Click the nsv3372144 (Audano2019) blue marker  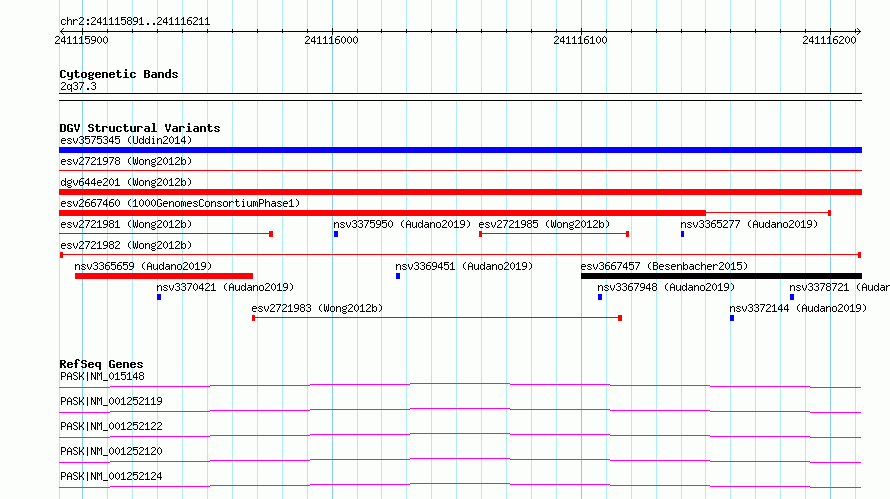[732, 318]
